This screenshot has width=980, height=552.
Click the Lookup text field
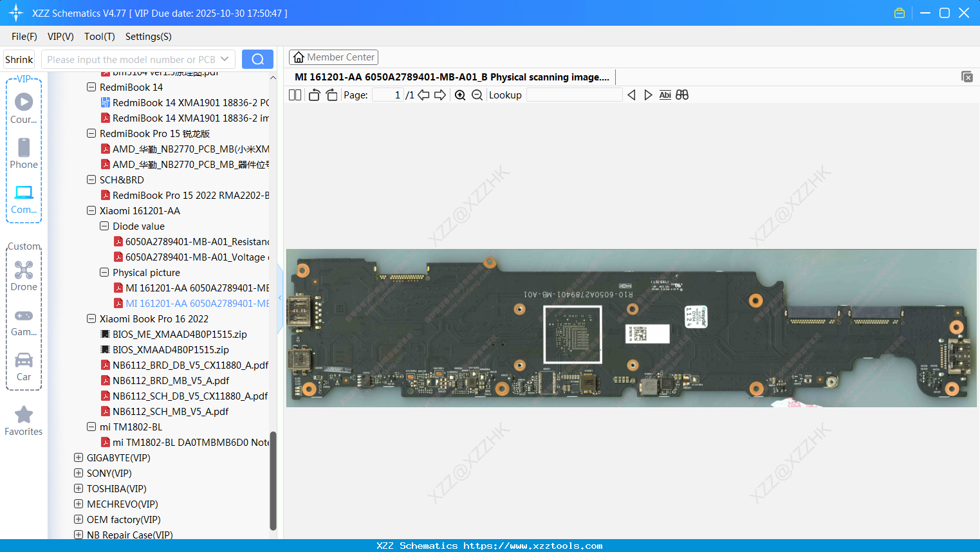tap(575, 95)
